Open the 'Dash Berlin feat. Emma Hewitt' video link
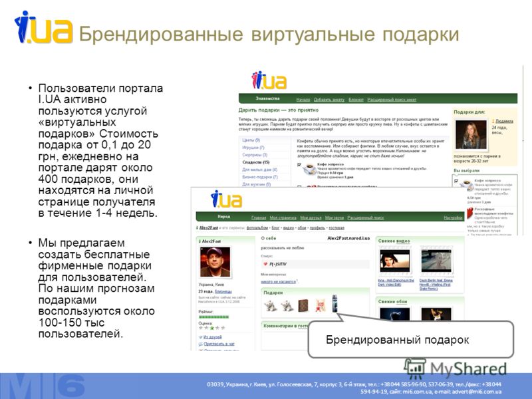Image resolution: width=532 pixels, height=399 pixels. coord(436,285)
